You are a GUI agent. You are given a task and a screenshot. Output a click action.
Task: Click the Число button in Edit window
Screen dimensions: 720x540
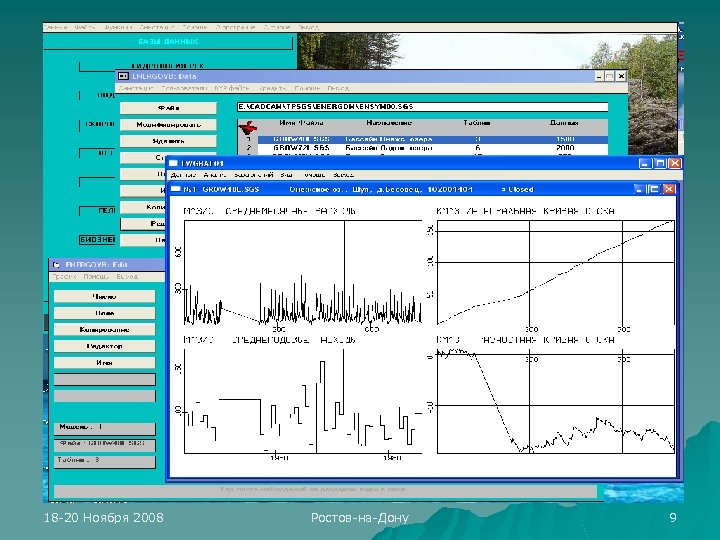tap(105, 296)
